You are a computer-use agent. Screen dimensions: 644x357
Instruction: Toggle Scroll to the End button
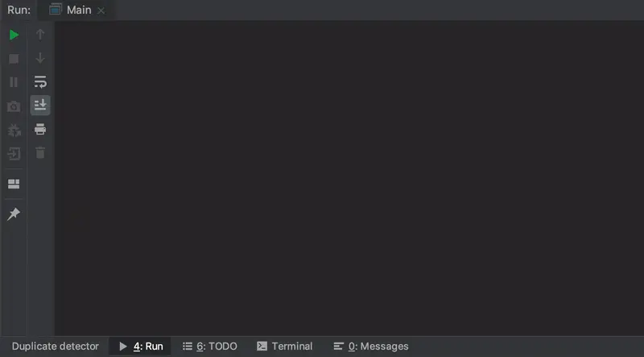pyautogui.click(x=40, y=106)
